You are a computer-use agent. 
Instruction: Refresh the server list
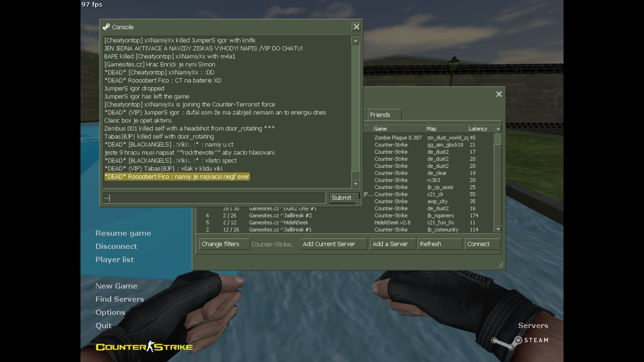tap(440, 244)
